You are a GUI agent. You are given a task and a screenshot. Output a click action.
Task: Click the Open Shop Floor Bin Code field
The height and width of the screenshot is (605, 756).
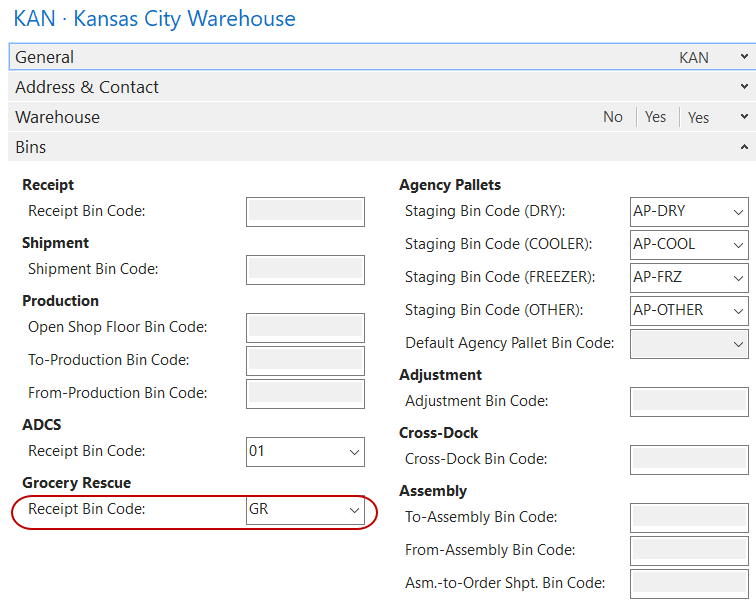[305, 327]
